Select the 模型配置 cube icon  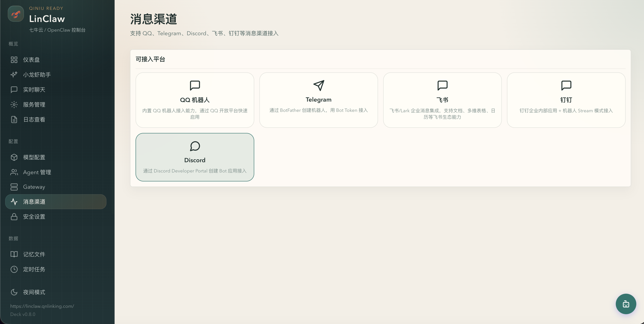pyautogui.click(x=14, y=157)
